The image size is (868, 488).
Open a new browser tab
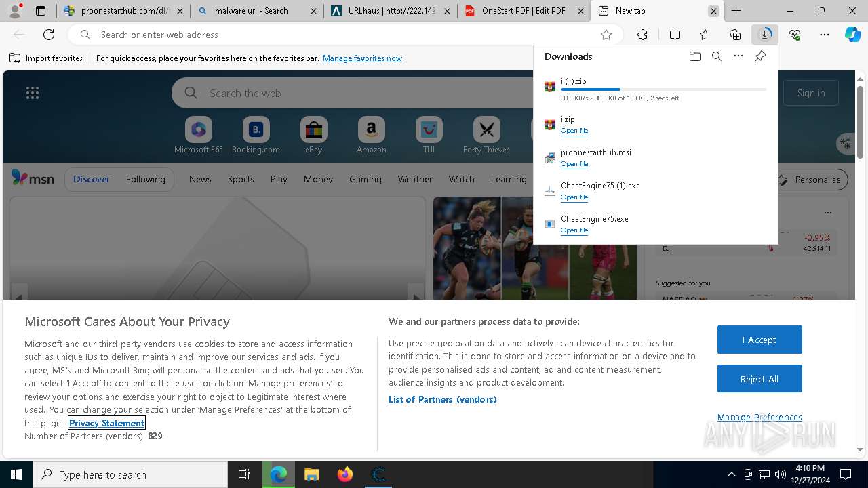click(736, 11)
